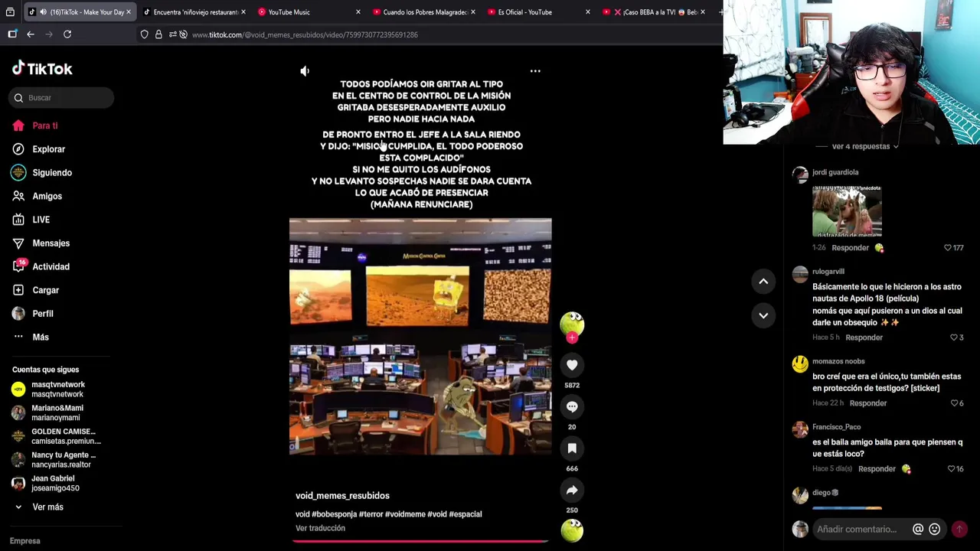Mute the video with the speaker icon
The height and width of the screenshot is (551, 980).
(305, 71)
